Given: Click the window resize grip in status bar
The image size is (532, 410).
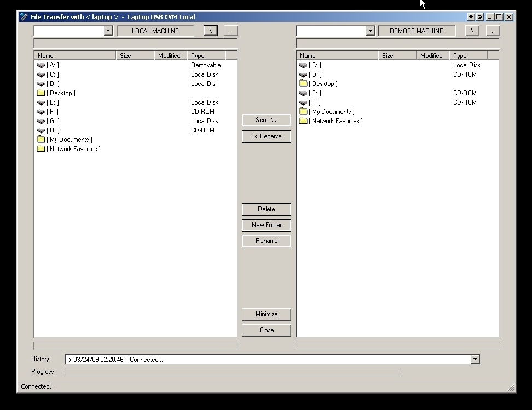Looking at the screenshot, I should (511, 388).
